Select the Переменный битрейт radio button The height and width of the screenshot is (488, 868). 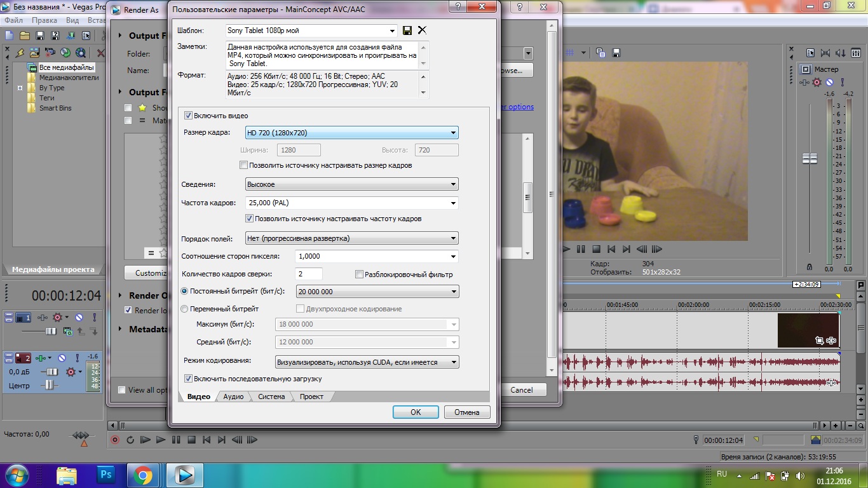pos(185,309)
